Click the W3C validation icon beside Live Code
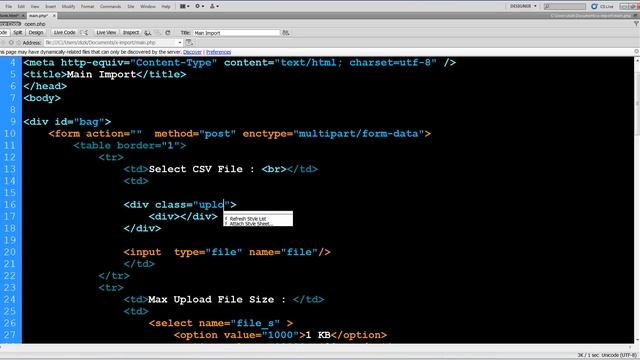Viewport: 640px width, 360px height. (84, 32)
